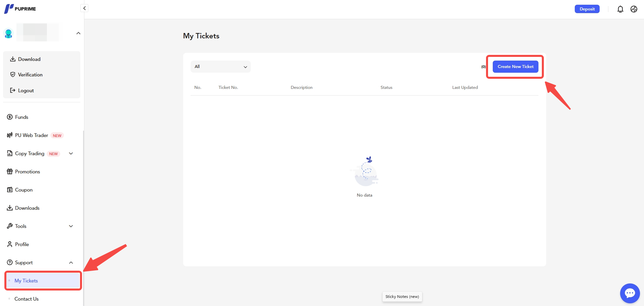The width and height of the screenshot is (644, 306).
Task: Open the All ticket filter dropdown
Action: (220, 67)
